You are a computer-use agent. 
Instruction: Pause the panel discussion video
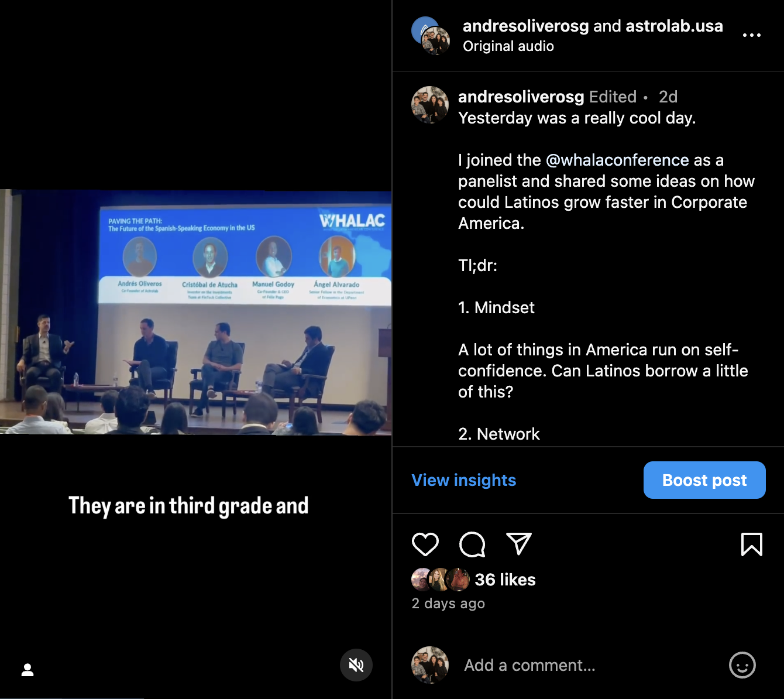pyautogui.click(x=195, y=311)
